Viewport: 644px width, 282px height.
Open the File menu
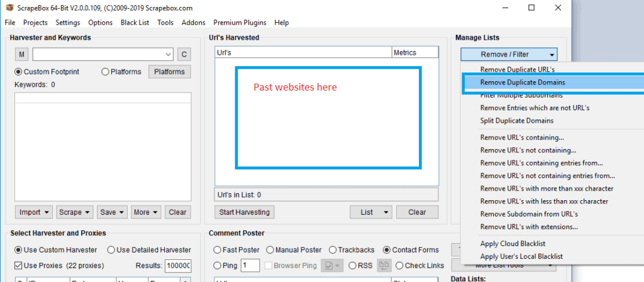coord(10,23)
